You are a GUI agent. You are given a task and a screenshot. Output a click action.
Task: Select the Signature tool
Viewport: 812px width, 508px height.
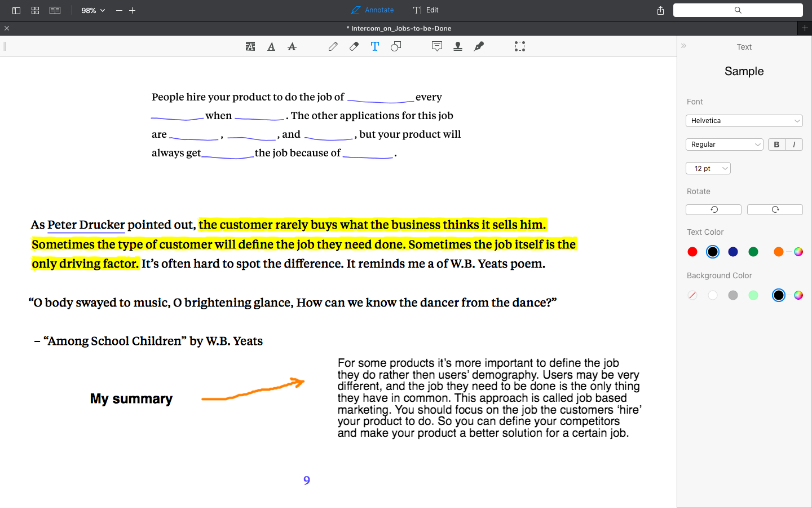click(x=479, y=46)
